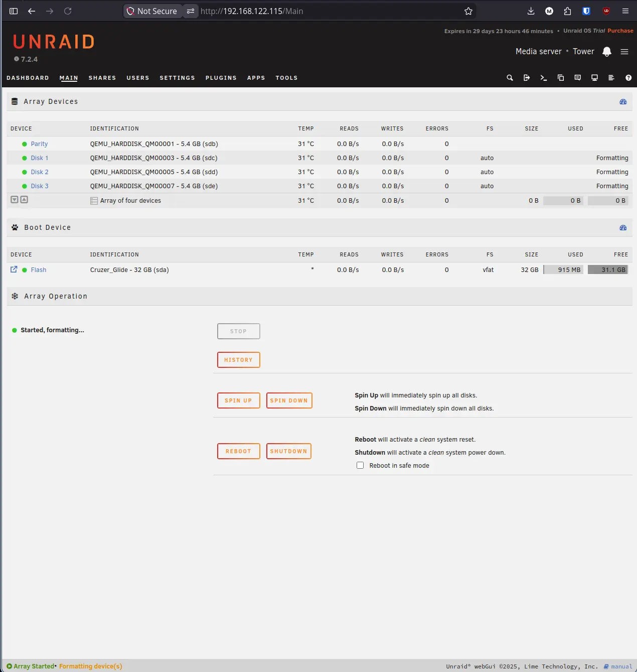Click the Boot Device paw icon
The image size is (637, 672).
pos(15,227)
